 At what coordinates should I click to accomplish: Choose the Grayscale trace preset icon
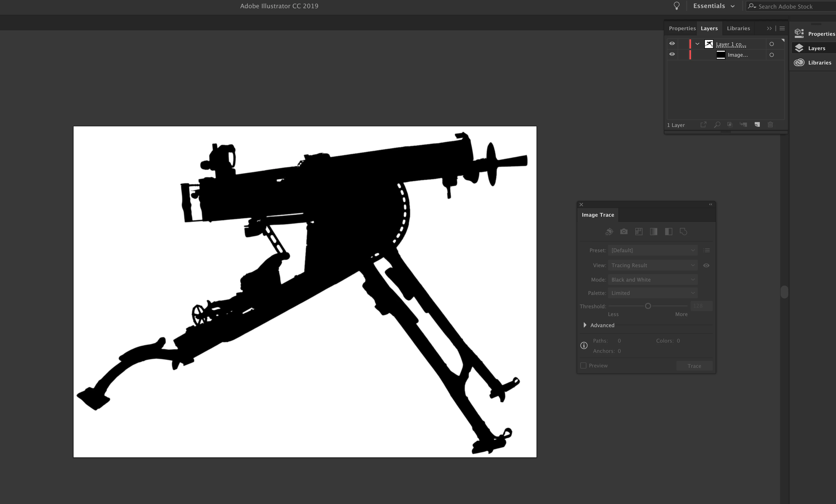653,232
